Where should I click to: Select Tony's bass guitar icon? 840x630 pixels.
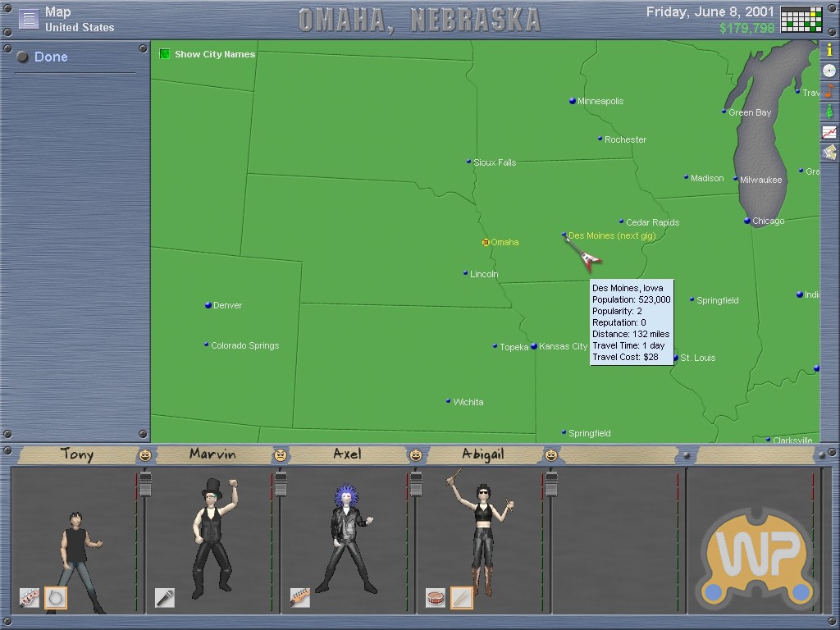pyautogui.click(x=30, y=598)
